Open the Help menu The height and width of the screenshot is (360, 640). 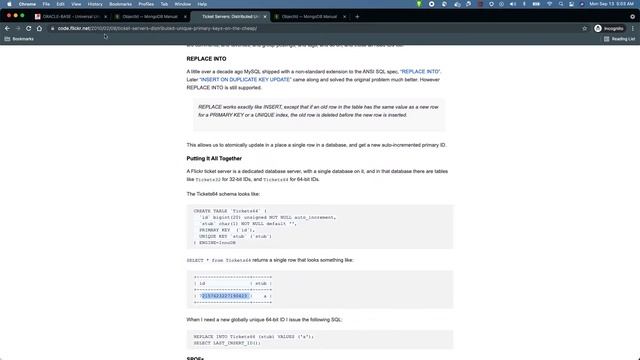coord(202,4)
